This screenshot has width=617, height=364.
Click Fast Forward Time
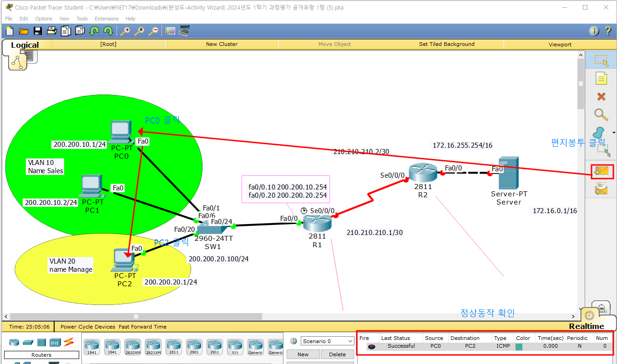[x=142, y=326]
